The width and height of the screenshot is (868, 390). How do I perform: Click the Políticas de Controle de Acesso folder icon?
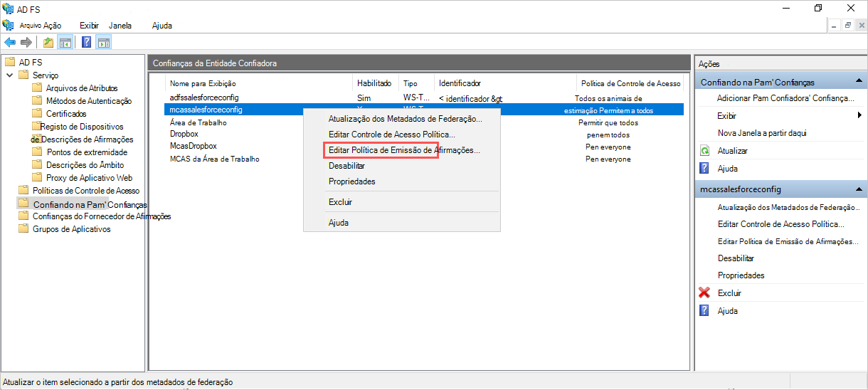click(23, 190)
